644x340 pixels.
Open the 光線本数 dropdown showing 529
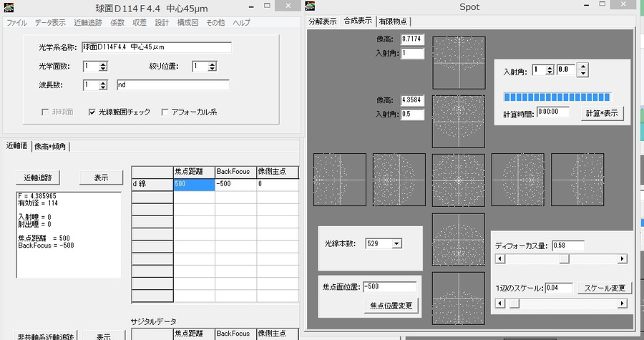click(396, 243)
